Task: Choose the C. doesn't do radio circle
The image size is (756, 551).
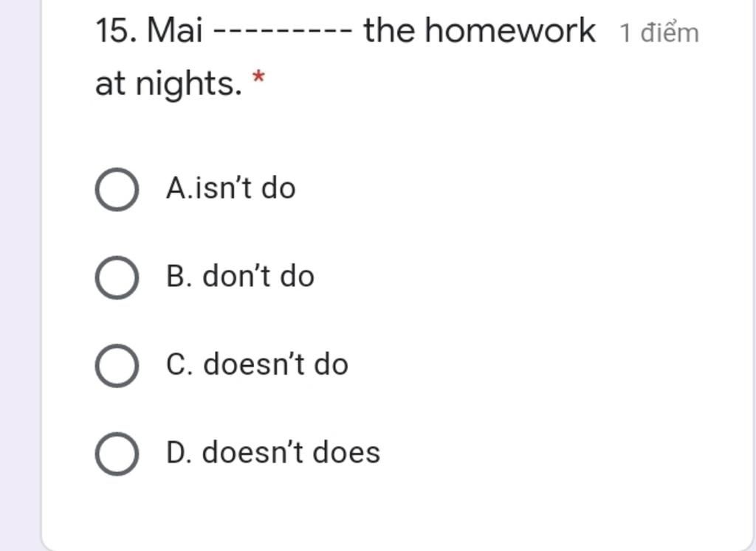Action: click(117, 366)
